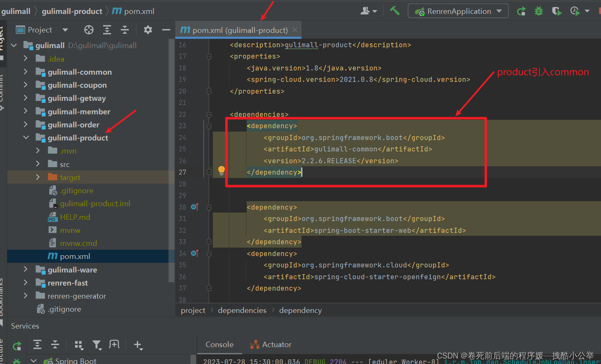Add a service with plus icon
Image resolution: width=601 pixels, height=364 pixels.
[x=138, y=345]
